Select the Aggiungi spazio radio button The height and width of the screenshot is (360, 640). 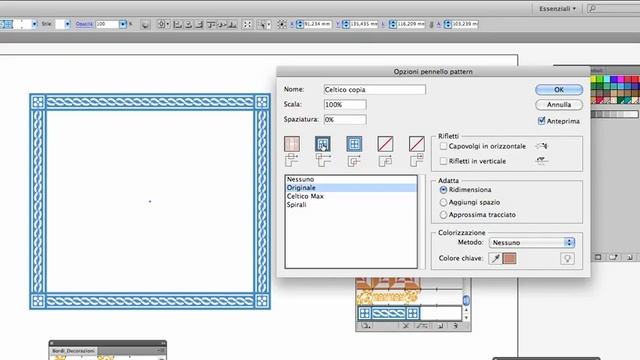click(443, 202)
